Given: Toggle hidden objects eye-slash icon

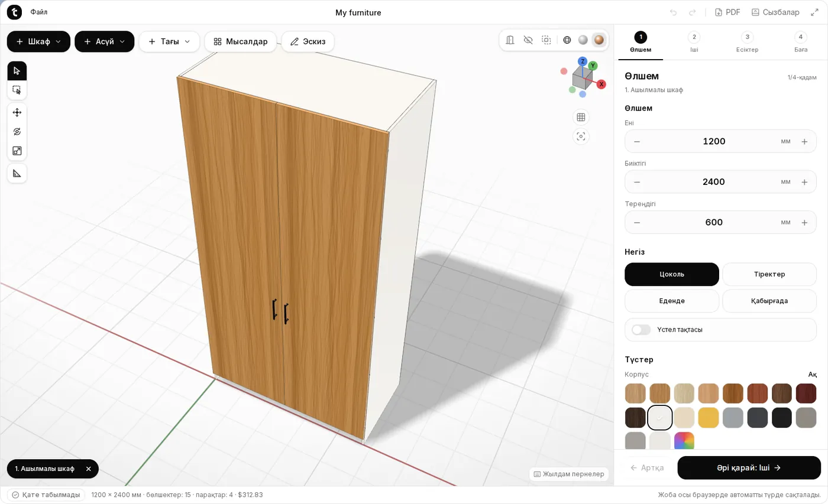Looking at the screenshot, I should [528, 40].
